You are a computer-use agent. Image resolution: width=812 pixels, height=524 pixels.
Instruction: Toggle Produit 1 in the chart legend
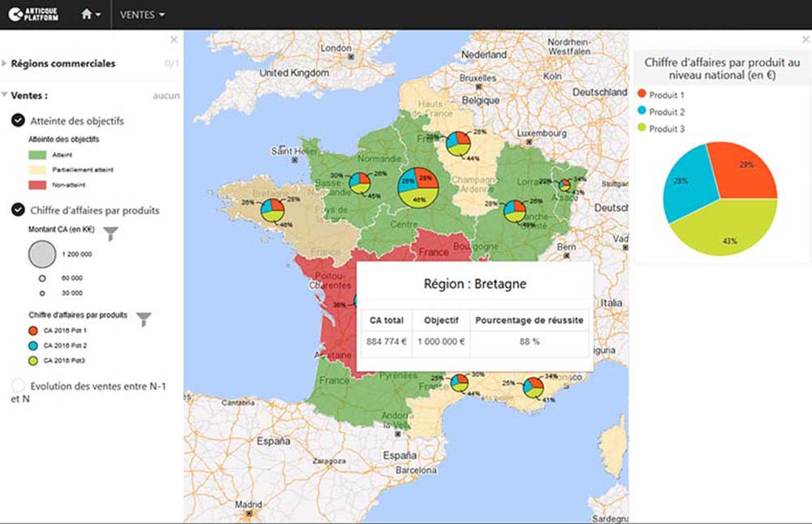661,95
